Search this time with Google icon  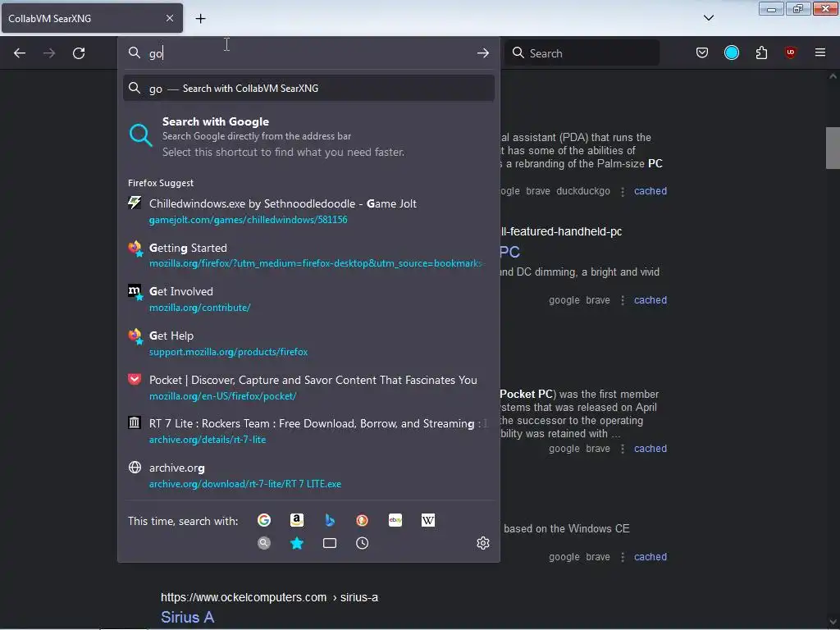pyautogui.click(x=263, y=520)
